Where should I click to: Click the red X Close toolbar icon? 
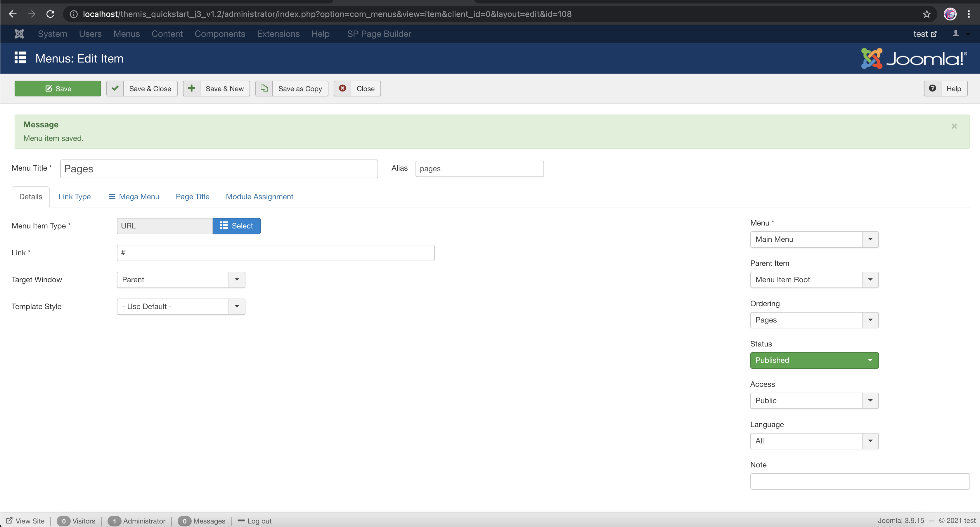(342, 88)
